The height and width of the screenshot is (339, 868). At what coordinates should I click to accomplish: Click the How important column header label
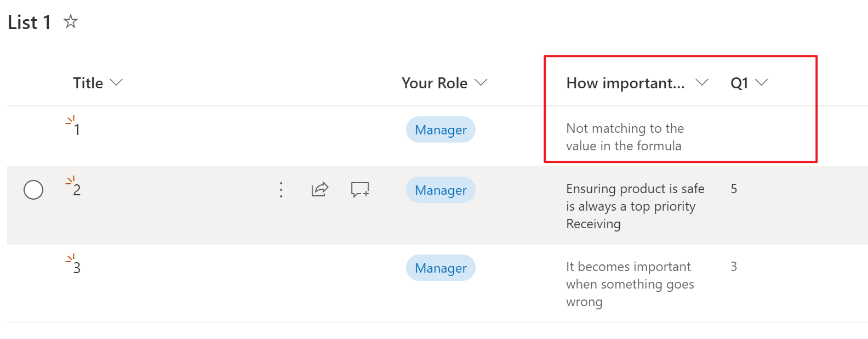[x=625, y=83]
